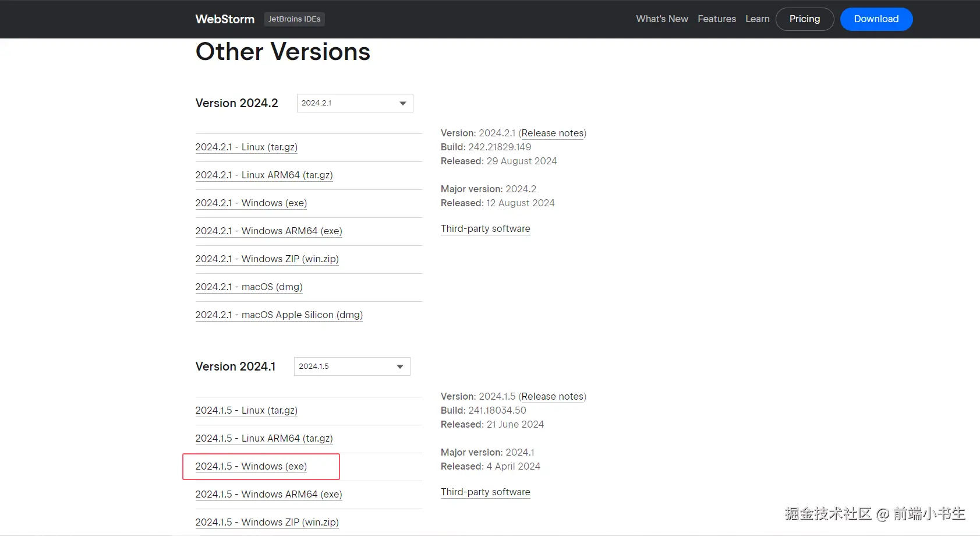Click the Pricing button
980x536 pixels.
coord(805,19)
